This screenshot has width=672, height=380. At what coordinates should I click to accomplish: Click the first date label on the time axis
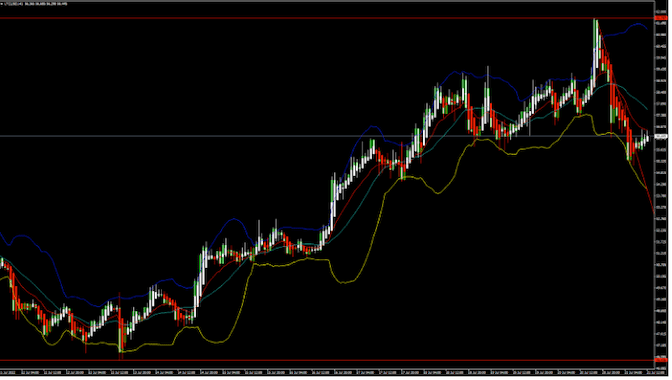coord(9,372)
